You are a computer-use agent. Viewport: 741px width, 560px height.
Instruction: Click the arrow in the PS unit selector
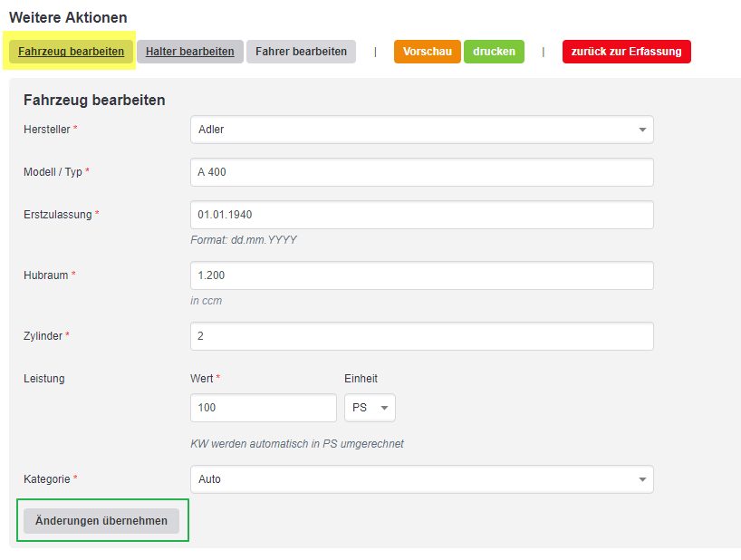pos(385,408)
